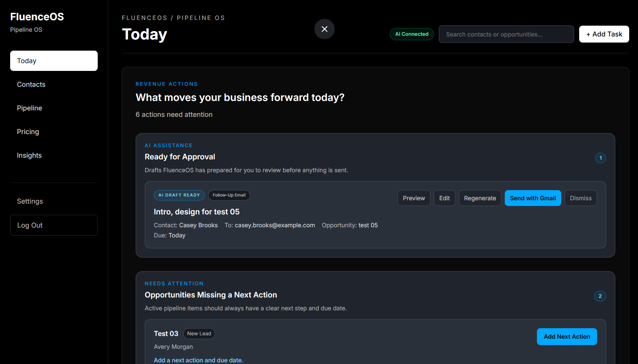Click the 'Test 03' opportunity name
This screenshot has width=638, height=364.
166,334
